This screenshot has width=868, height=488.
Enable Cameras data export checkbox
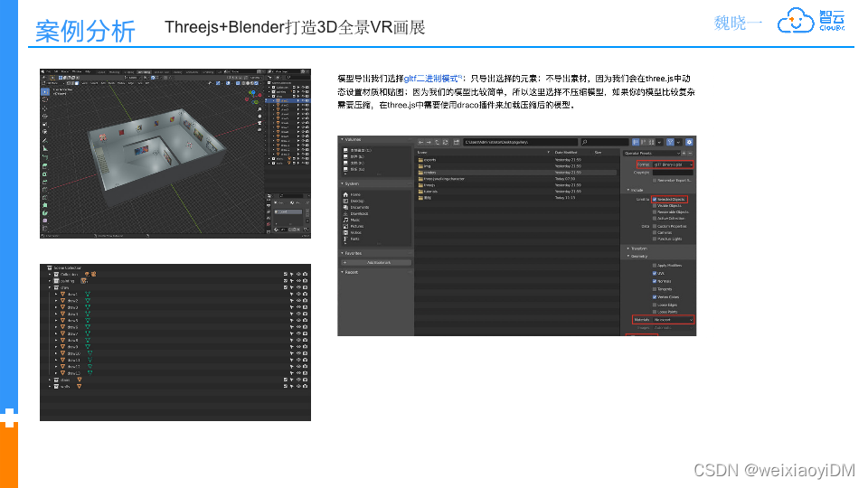click(x=655, y=232)
